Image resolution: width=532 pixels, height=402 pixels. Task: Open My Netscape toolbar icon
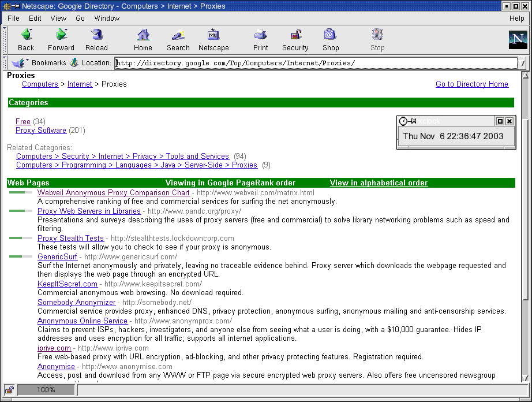(213, 35)
